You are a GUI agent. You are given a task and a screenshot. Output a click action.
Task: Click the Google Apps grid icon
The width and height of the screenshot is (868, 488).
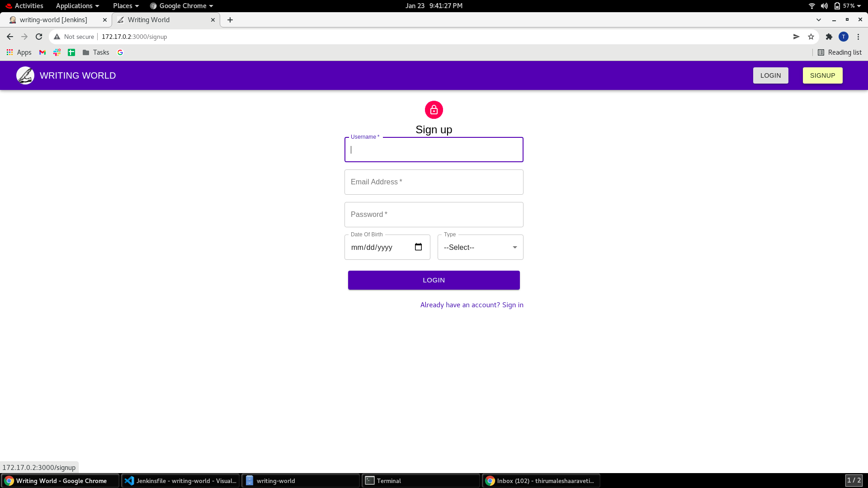(x=9, y=52)
